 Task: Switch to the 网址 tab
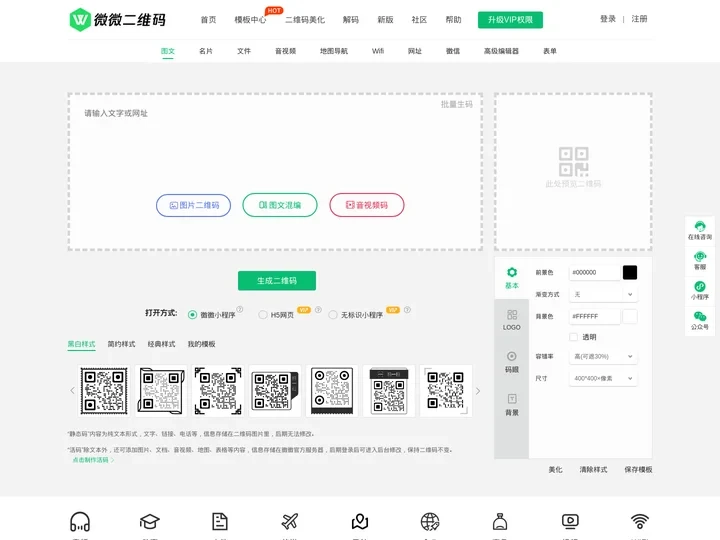(415, 51)
